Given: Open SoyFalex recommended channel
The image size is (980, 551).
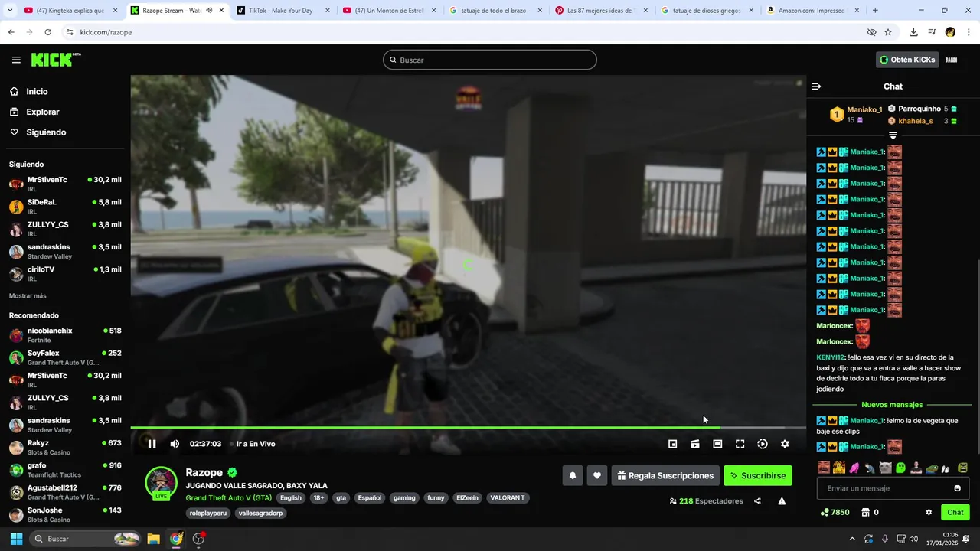Looking at the screenshot, I should click(65, 357).
